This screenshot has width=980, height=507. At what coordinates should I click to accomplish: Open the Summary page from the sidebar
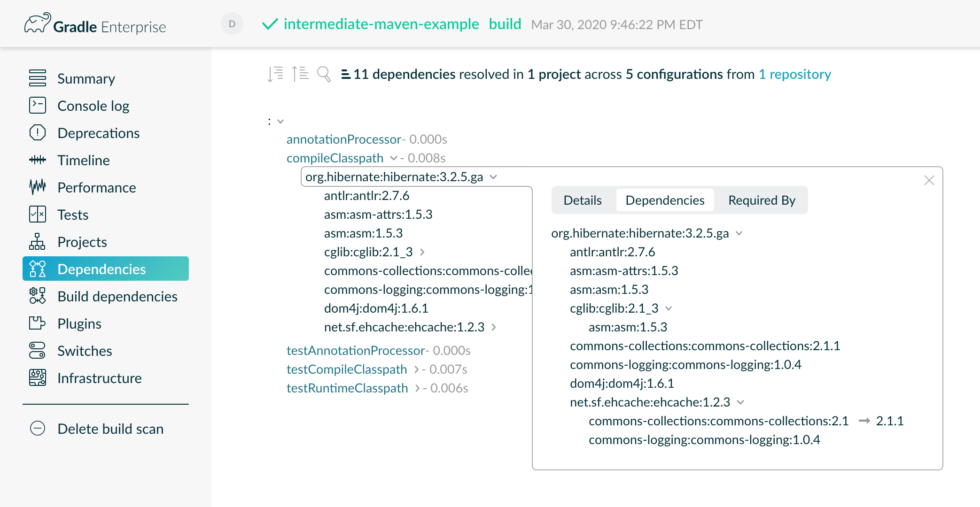click(x=86, y=78)
